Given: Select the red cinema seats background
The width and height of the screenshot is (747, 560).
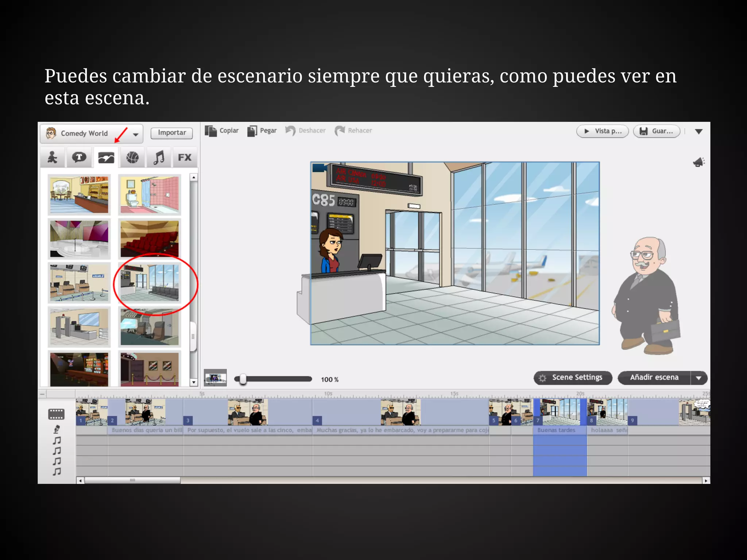Looking at the screenshot, I should (150, 239).
